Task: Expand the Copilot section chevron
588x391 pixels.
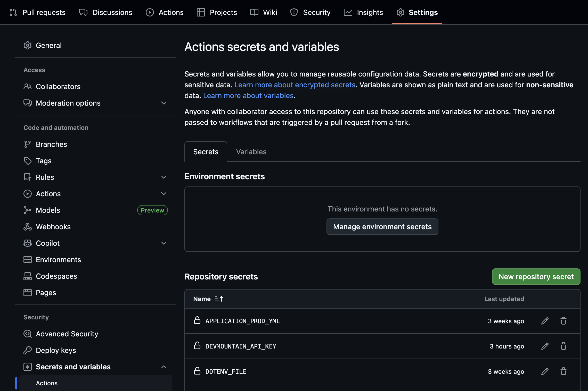Action: tap(164, 243)
